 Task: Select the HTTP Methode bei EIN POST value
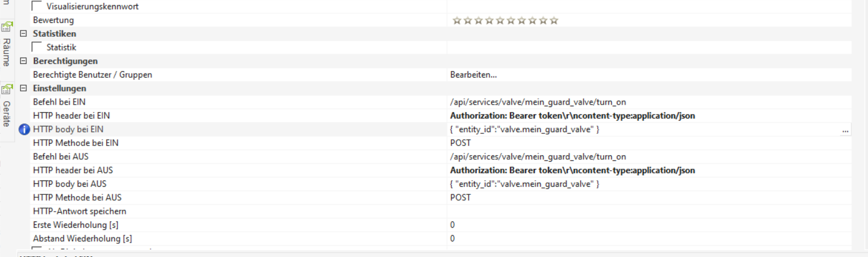point(460,143)
